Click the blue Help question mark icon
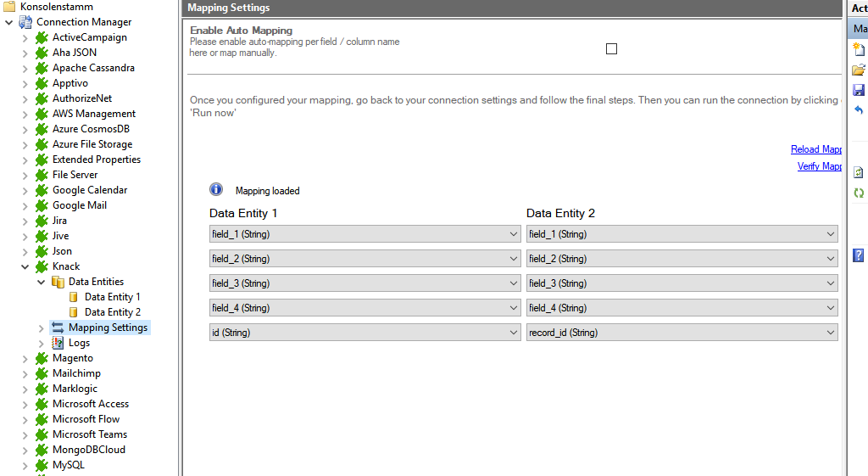Image resolution: width=868 pixels, height=476 pixels. (858, 255)
